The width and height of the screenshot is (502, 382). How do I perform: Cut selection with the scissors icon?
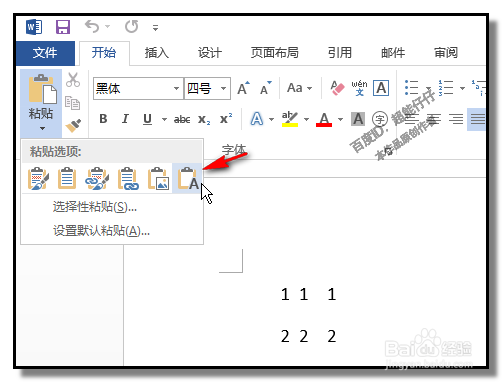73,80
